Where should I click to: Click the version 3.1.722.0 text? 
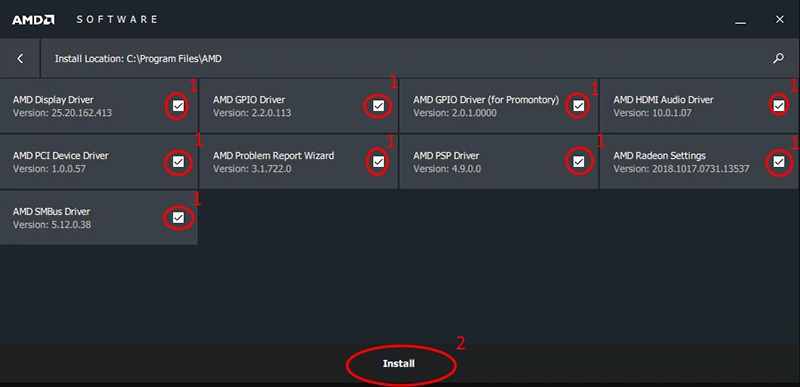pos(252,169)
